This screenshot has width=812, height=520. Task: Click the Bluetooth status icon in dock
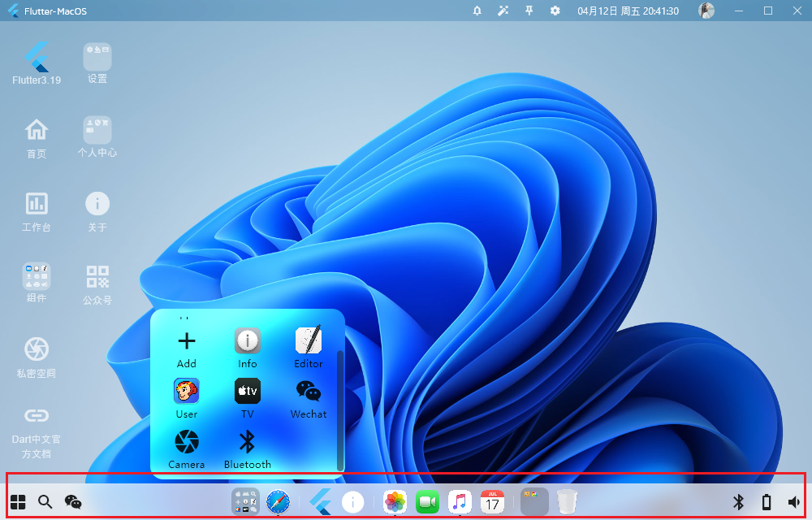[x=738, y=502]
